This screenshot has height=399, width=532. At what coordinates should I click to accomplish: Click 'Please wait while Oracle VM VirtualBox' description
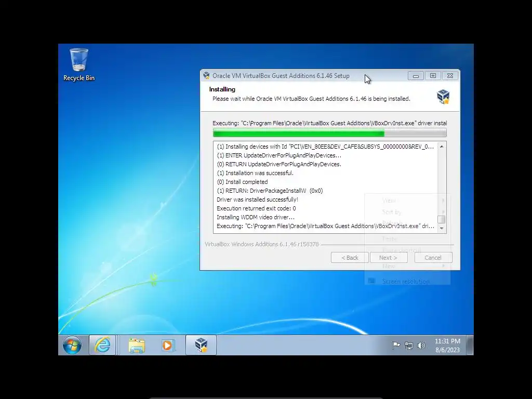tap(312, 99)
